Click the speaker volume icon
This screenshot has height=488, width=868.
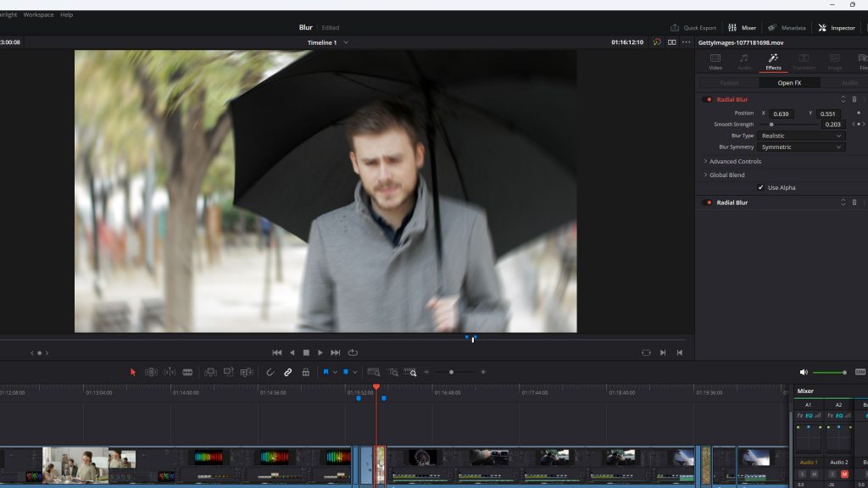click(804, 373)
